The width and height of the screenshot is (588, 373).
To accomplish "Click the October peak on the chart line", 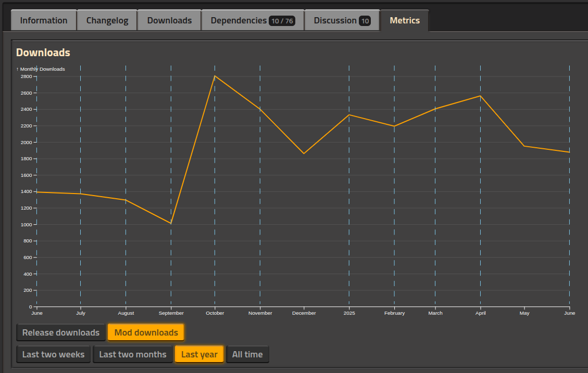I will (x=215, y=76).
